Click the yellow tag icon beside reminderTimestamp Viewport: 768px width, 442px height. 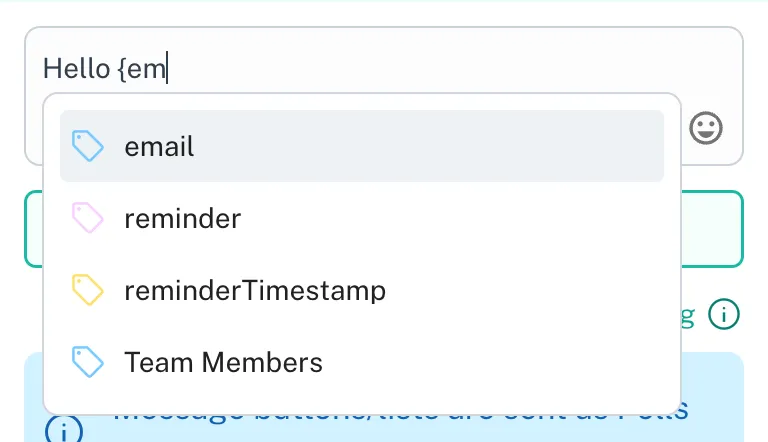click(88, 290)
